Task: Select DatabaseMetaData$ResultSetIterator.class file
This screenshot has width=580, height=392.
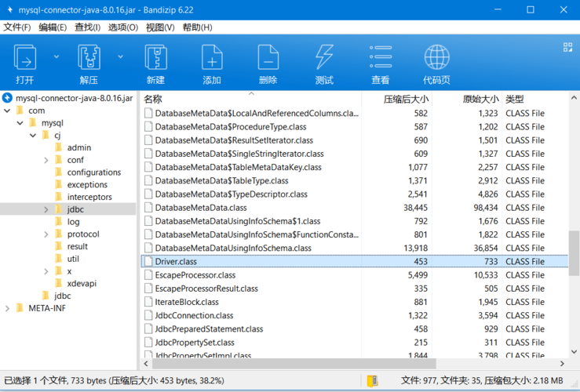Action: (234, 140)
